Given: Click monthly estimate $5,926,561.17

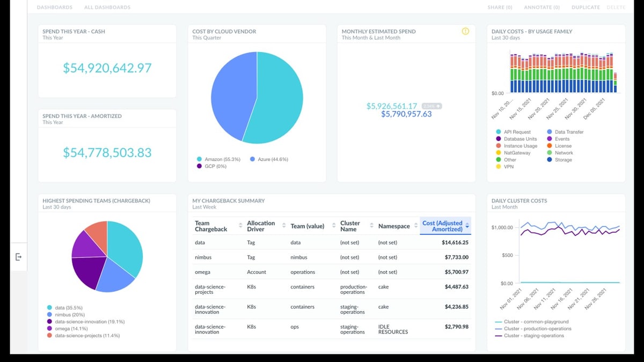Looking at the screenshot, I should pos(392,106).
